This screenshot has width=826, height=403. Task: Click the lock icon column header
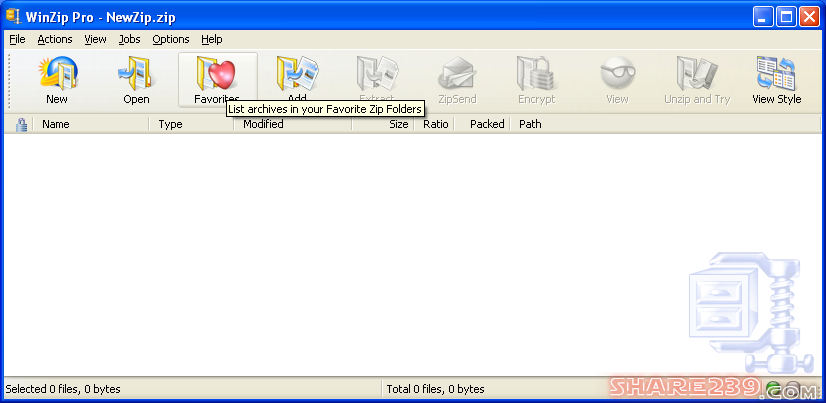[x=21, y=124]
